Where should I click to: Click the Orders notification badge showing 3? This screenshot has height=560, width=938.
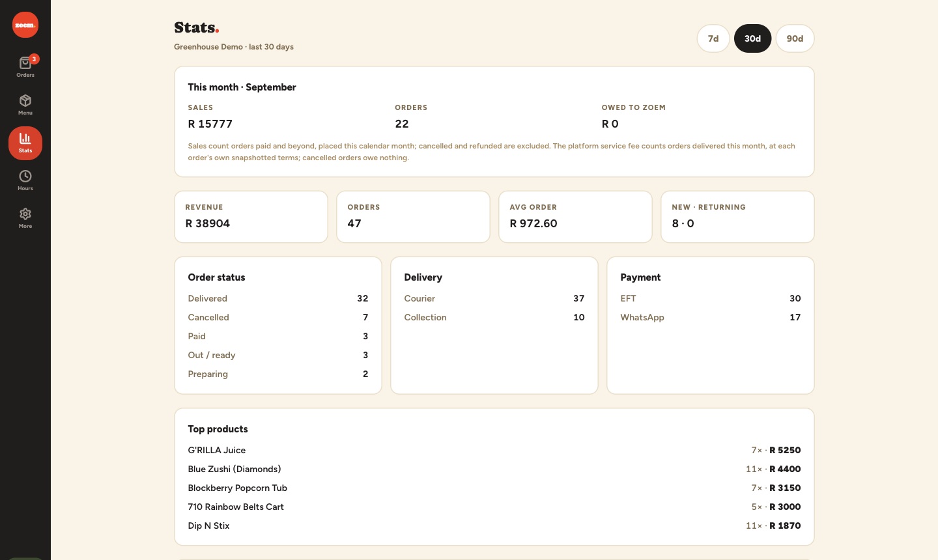click(x=35, y=59)
